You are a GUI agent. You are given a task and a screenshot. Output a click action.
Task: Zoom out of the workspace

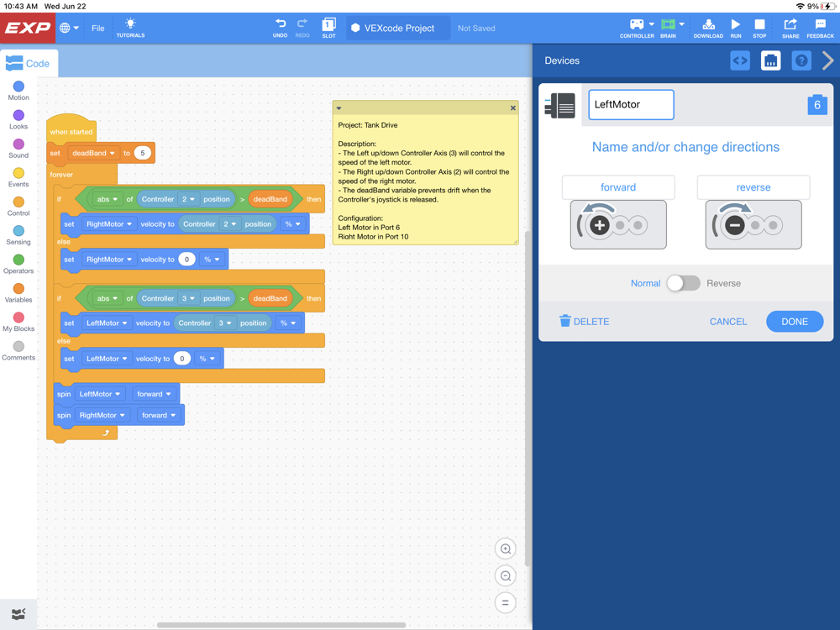coord(505,576)
